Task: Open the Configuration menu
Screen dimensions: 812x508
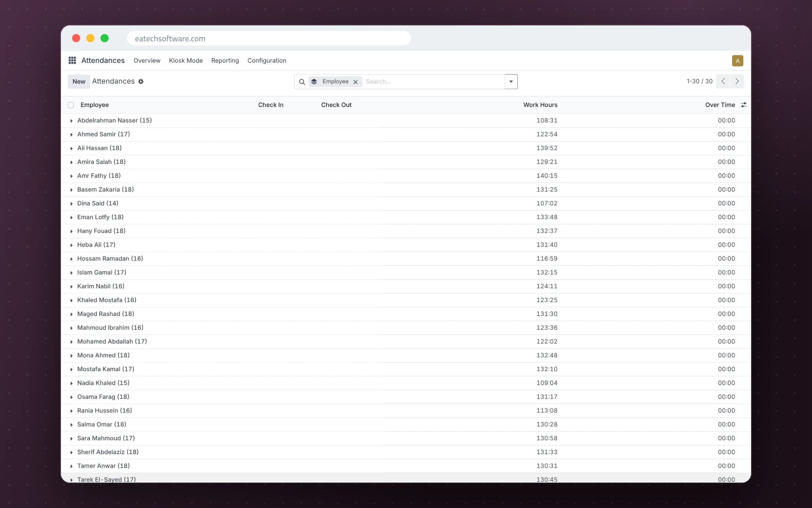Action: [267, 61]
